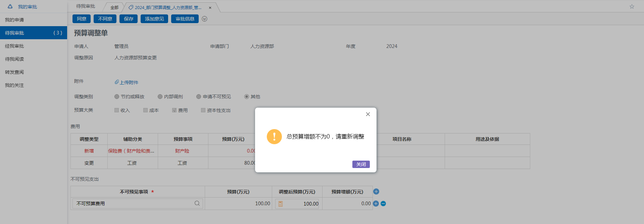
Task: Select 内部调剂 radio option
Action: (x=160, y=97)
